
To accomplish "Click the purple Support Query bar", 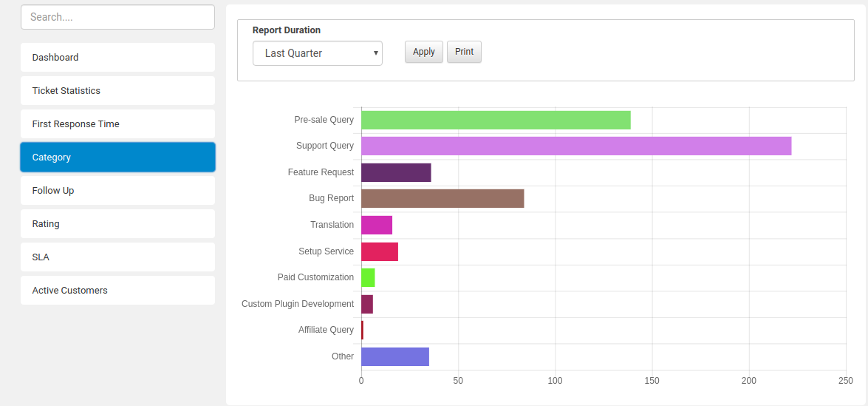I will 575,146.
